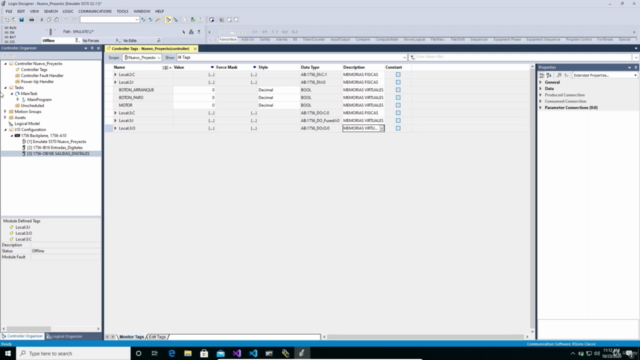Click the name filter funnel icon
This screenshot has width=640, height=360.
[x=413, y=58]
